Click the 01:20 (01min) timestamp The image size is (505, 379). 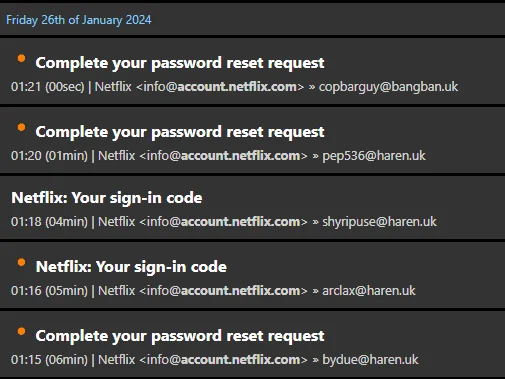pyautogui.click(x=49, y=156)
